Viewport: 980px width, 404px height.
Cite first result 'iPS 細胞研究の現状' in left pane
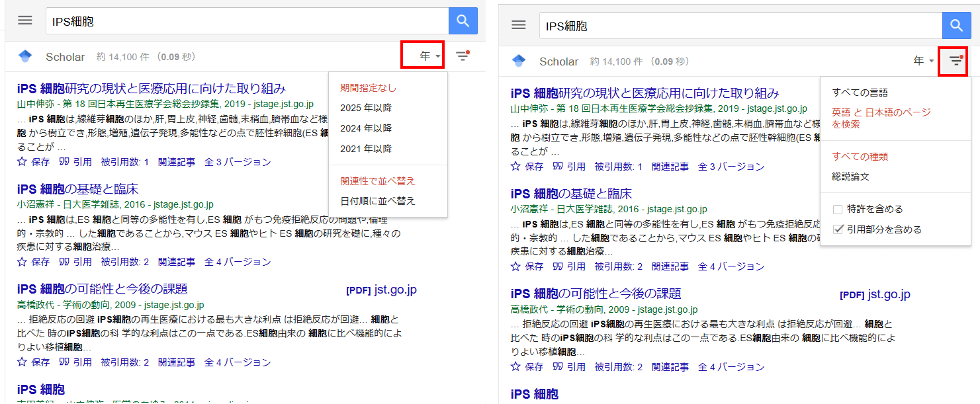(75, 161)
